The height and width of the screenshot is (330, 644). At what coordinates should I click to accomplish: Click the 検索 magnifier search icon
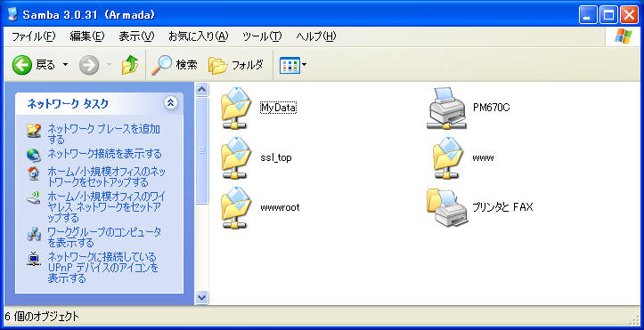161,65
